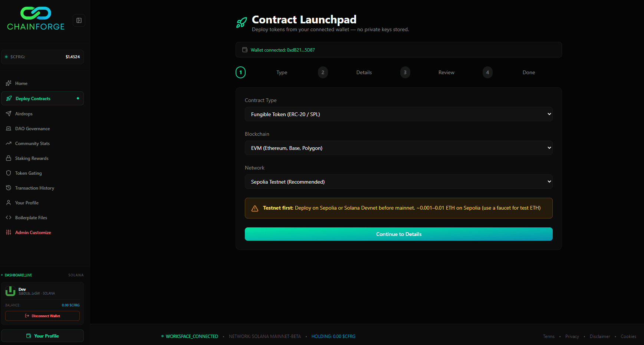This screenshot has width=644, height=345.
Task: Click the wallet icon in connection banner
Action: coord(245,50)
